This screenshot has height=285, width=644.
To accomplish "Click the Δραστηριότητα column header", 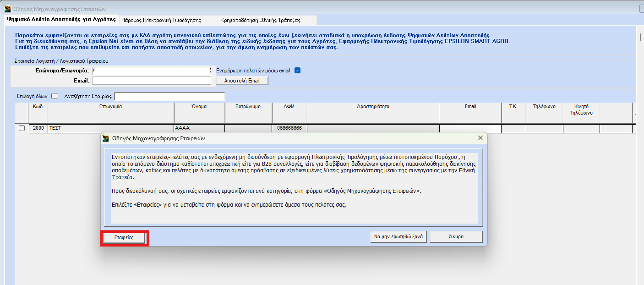I will tap(373, 107).
